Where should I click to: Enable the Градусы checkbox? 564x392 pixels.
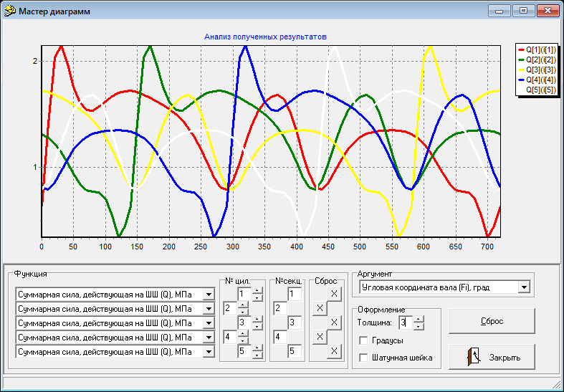363,340
